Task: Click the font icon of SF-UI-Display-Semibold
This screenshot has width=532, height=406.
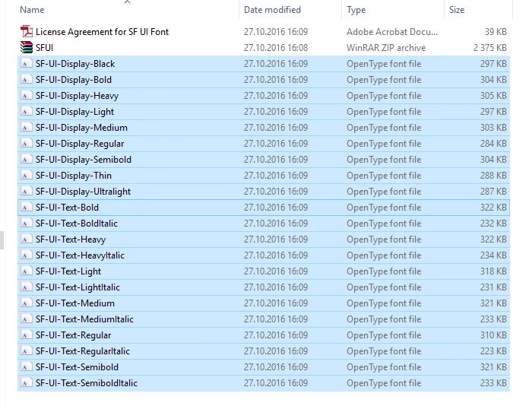Action: [27, 159]
